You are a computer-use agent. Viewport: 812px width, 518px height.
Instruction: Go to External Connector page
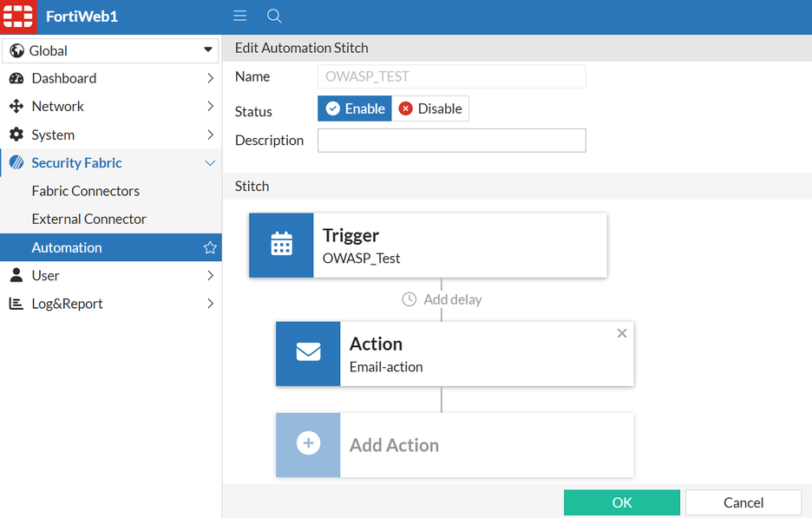pos(88,219)
